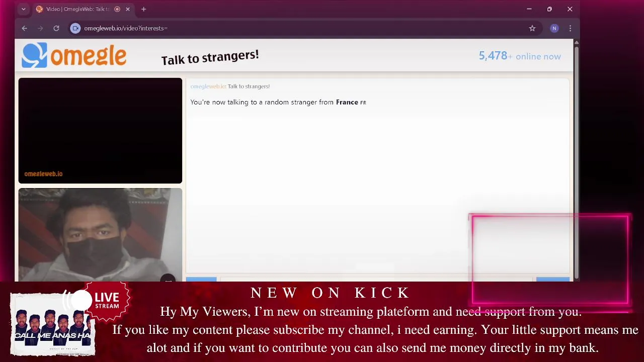
Task: Click your own webcam preview
Action: click(100, 235)
